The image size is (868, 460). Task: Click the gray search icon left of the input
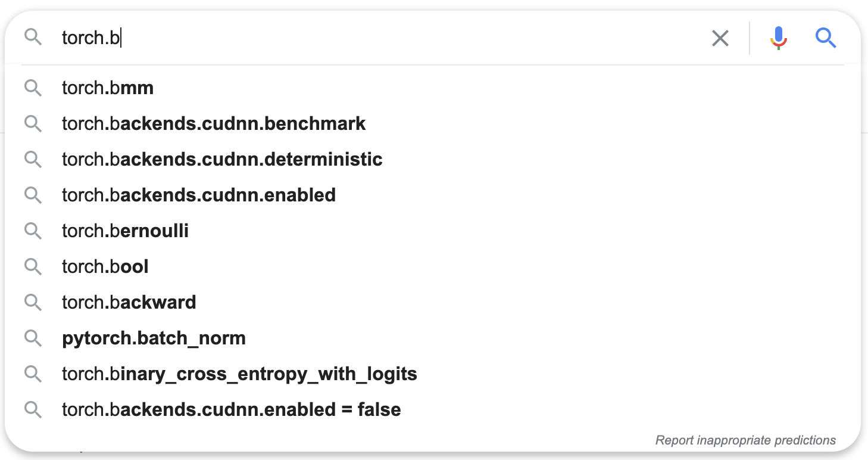[33, 38]
